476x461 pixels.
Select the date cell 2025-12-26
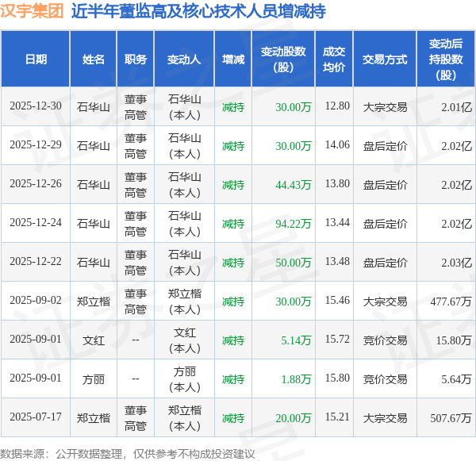(36, 184)
